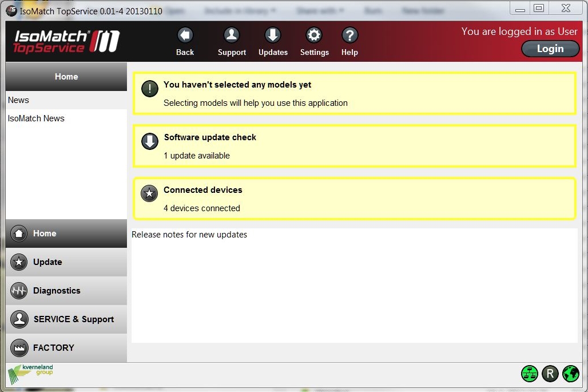Viewport: 588px width, 392px height.
Task: Click the Updates download icon
Action: click(x=273, y=36)
